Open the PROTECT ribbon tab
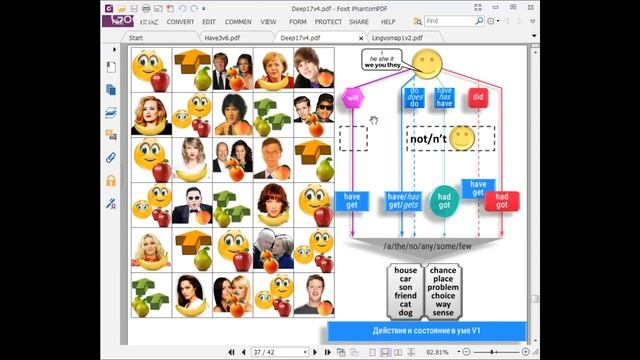This screenshot has height=360, width=640. 328,22
